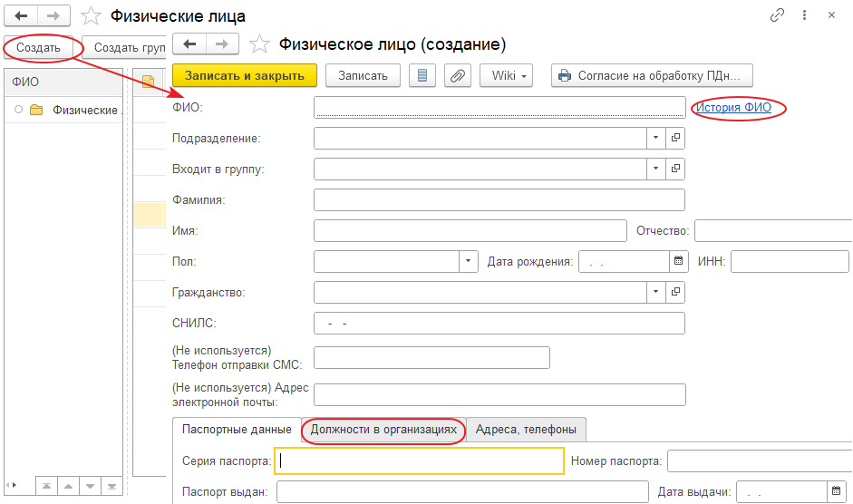This screenshot has width=853, height=504.
Task: Open the document list report icon
Action: coord(422,75)
